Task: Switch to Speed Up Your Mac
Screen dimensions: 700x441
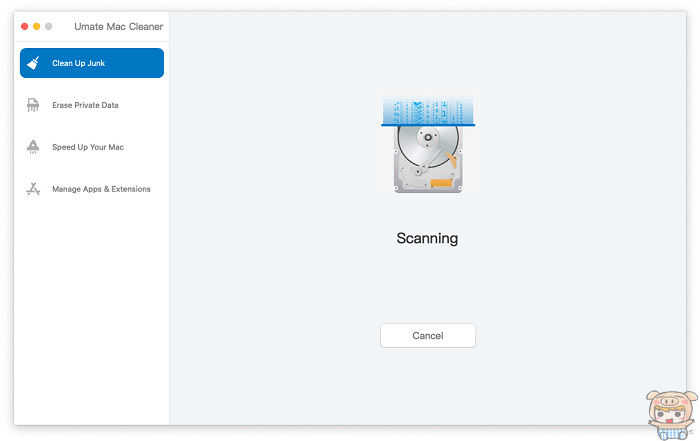Action: pos(88,147)
